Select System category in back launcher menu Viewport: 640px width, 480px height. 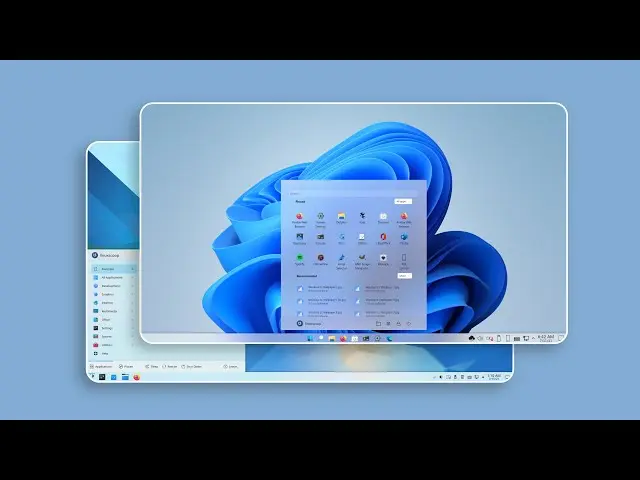coord(113,337)
